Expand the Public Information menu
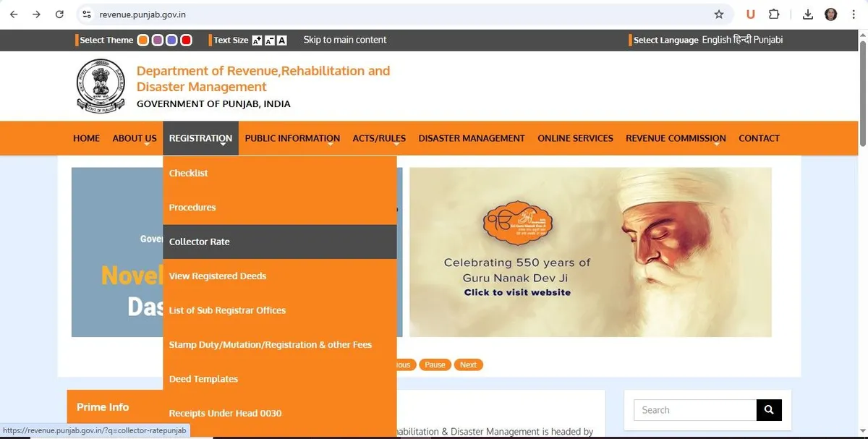Viewport: 868px width, 439px height. coord(292,138)
